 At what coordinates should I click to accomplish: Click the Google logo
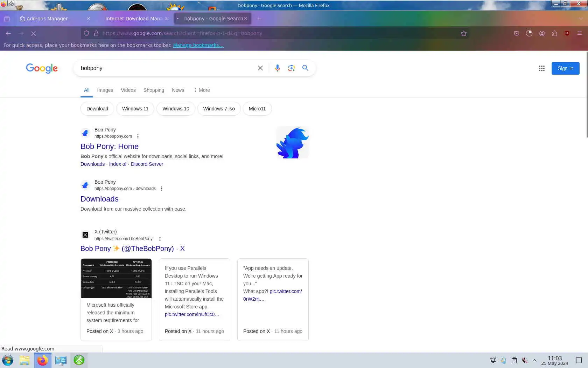click(42, 68)
